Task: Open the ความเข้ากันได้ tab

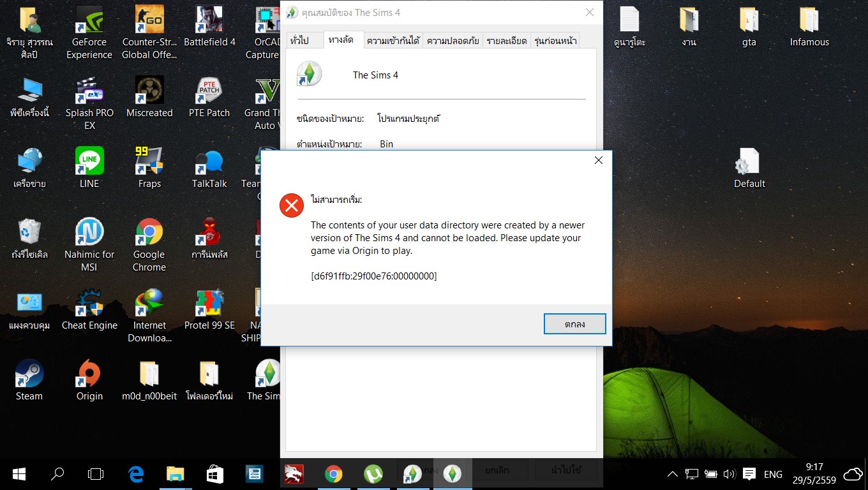Action: click(393, 40)
